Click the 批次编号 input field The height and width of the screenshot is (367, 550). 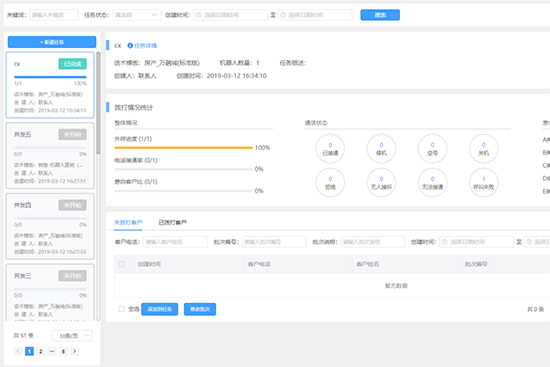(x=274, y=242)
